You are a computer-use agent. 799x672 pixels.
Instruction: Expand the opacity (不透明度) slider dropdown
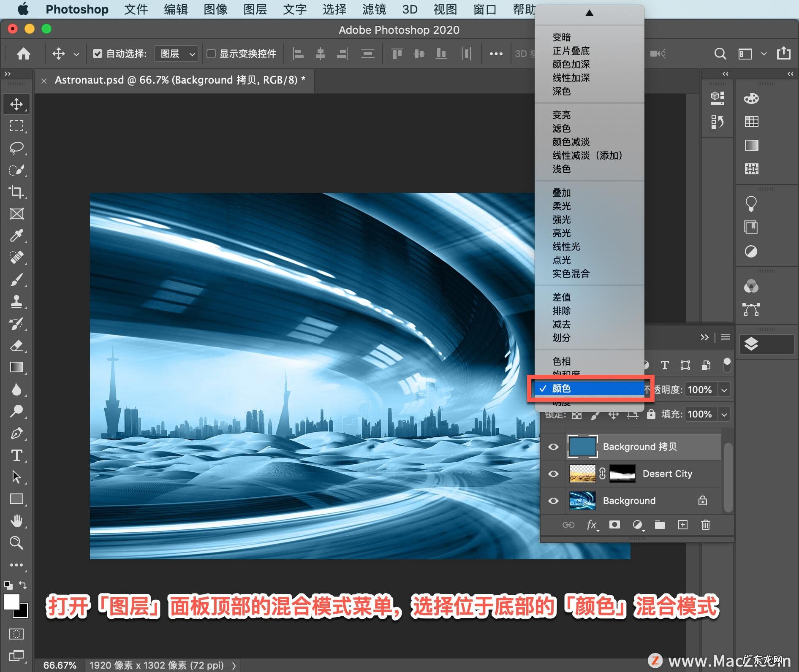pos(724,390)
